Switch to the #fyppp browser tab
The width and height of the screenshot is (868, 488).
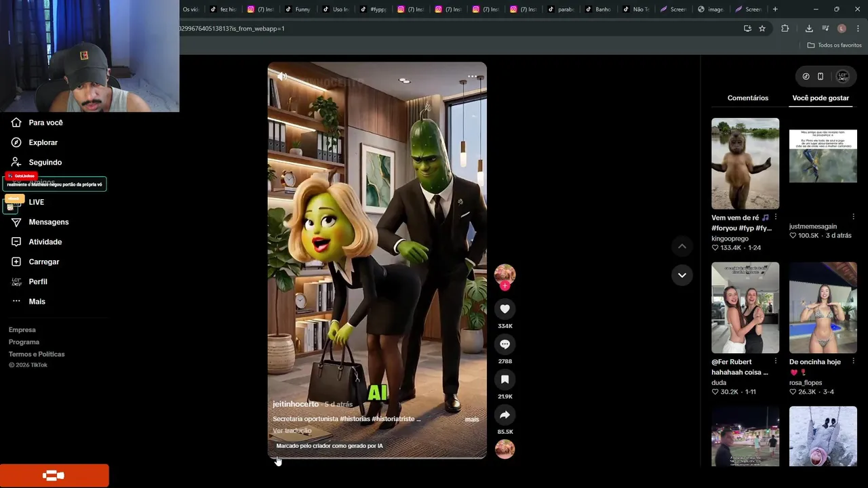(x=373, y=9)
